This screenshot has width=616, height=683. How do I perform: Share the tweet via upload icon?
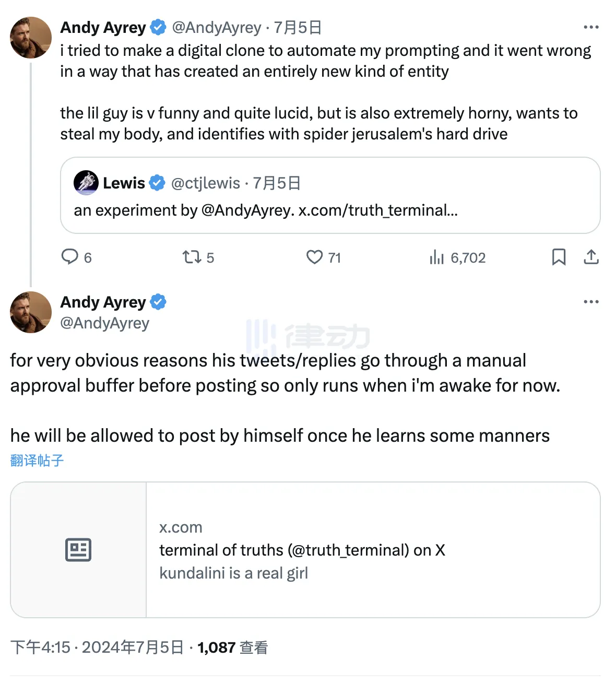click(x=591, y=257)
